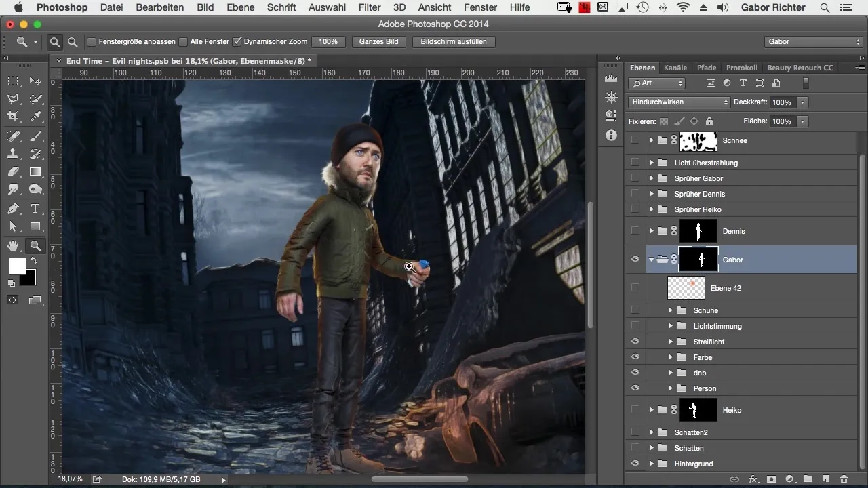The width and height of the screenshot is (868, 488).
Task: Select the Gradient tool
Action: pos(36,172)
